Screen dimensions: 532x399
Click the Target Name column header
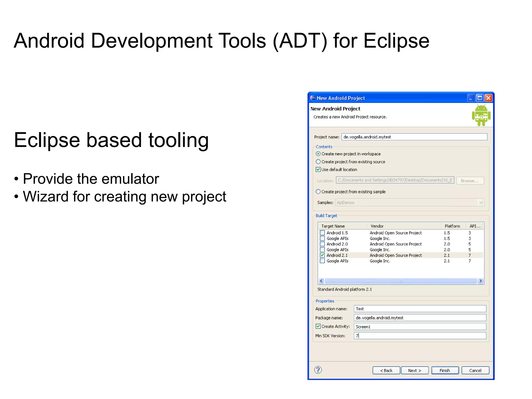click(x=343, y=226)
